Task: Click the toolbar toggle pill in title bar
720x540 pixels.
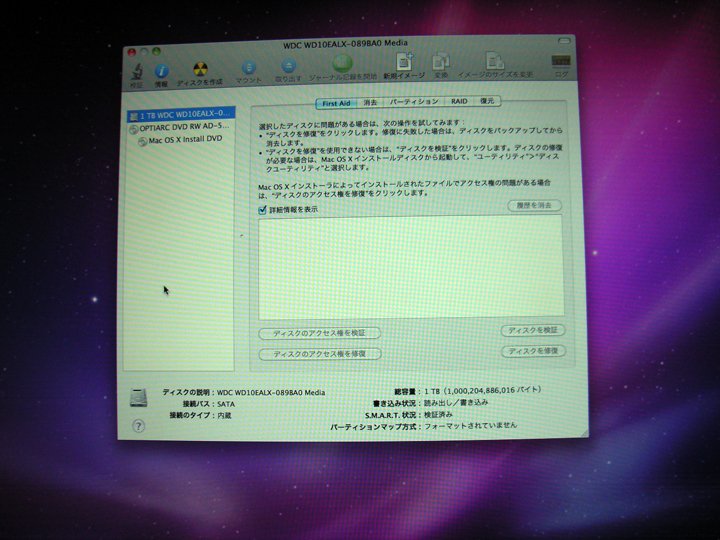Action: click(x=564, y=41)
